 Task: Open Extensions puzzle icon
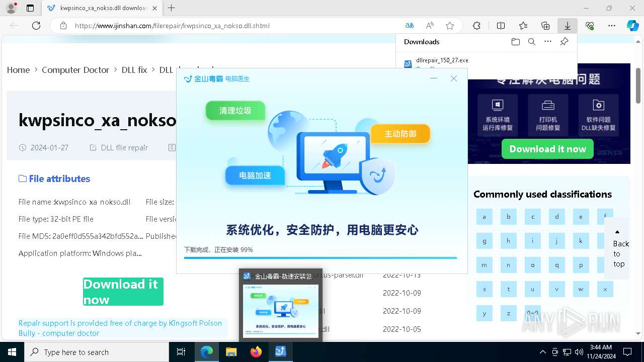[x=476, y=26]
